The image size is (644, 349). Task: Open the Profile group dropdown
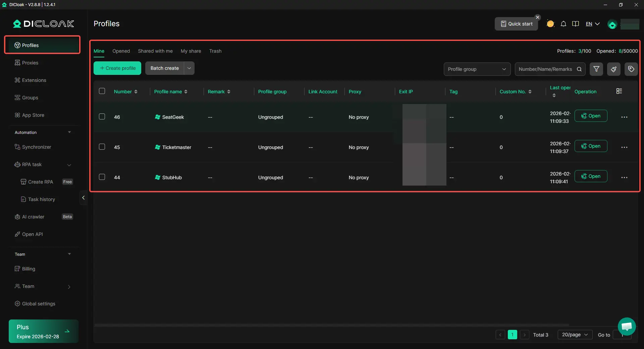(x=477, y=69)
